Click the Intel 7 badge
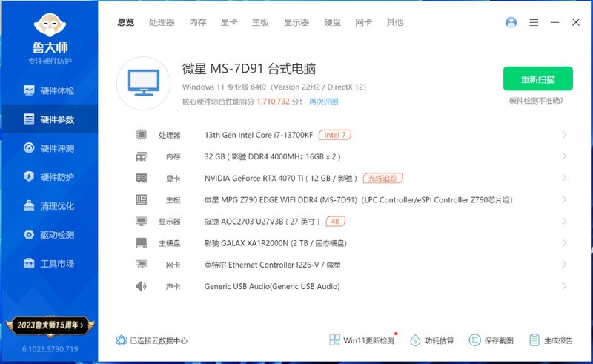Screen dimensions: 593x364 (335, 135)
